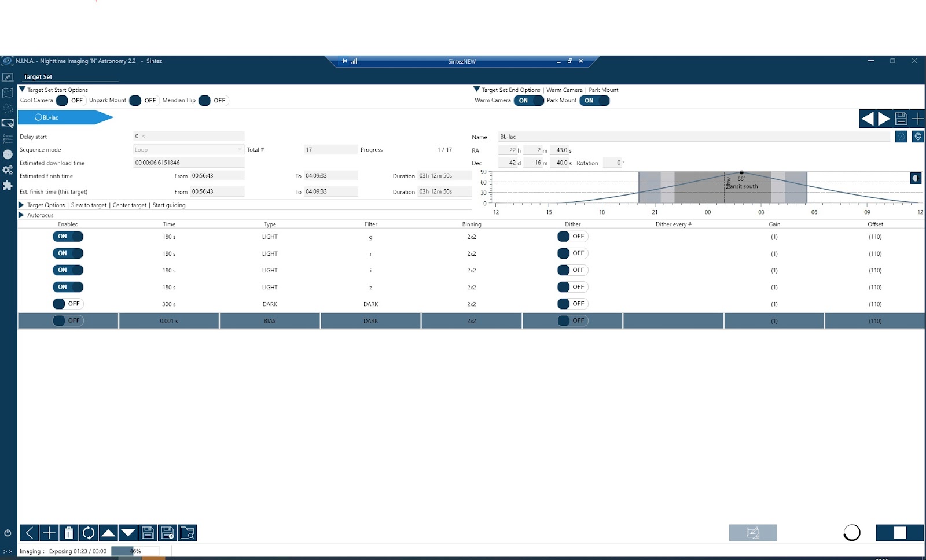Open the Framing assistant sidebar icon
The height and width of the screenshot is (560, 926).
click(x=8, y=108)
